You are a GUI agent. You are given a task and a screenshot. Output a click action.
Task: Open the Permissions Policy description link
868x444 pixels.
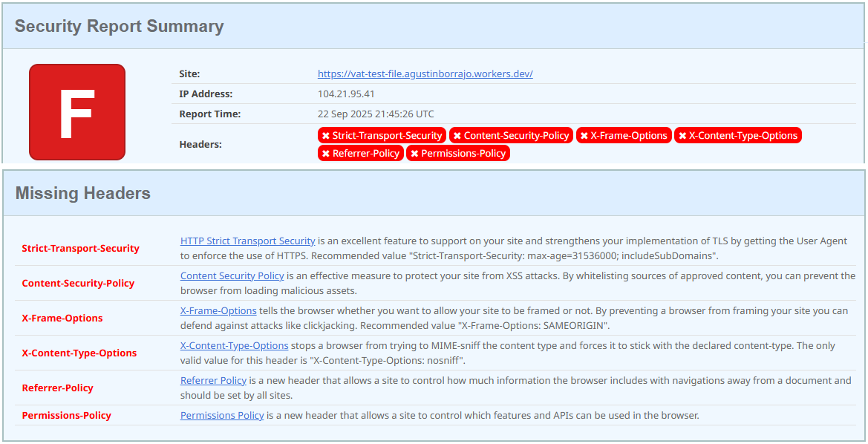pyautogui.click(x=222, y=416)
